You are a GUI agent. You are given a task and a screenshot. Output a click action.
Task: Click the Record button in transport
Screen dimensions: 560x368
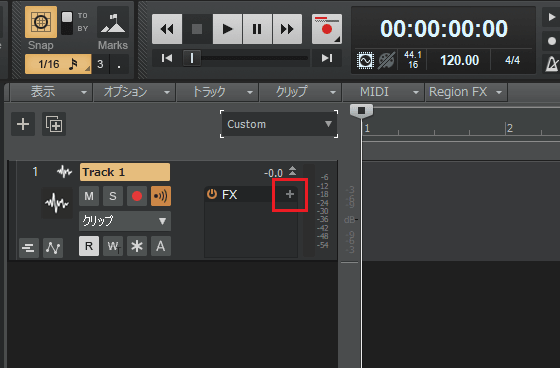coord(326,29)
